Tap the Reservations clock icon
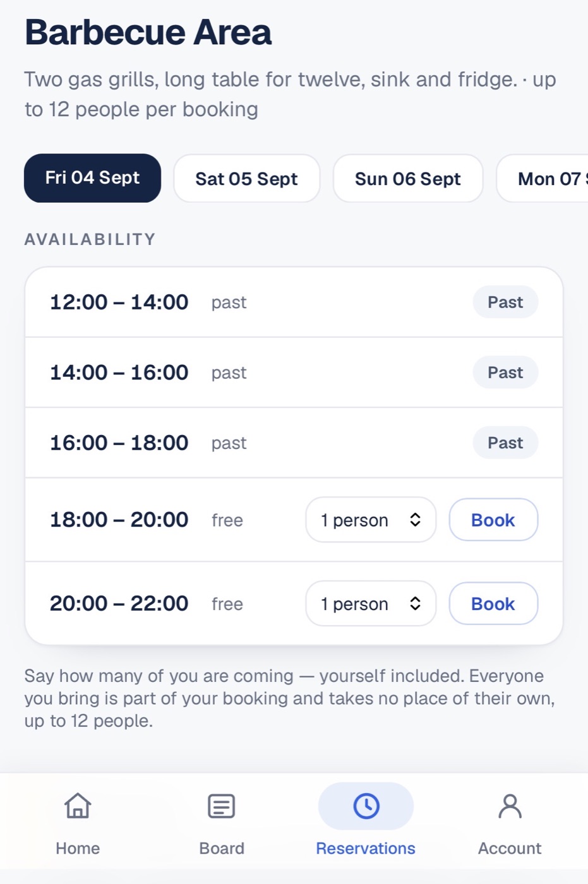Viewport: 588px width, 884px height. coord(366,806)
